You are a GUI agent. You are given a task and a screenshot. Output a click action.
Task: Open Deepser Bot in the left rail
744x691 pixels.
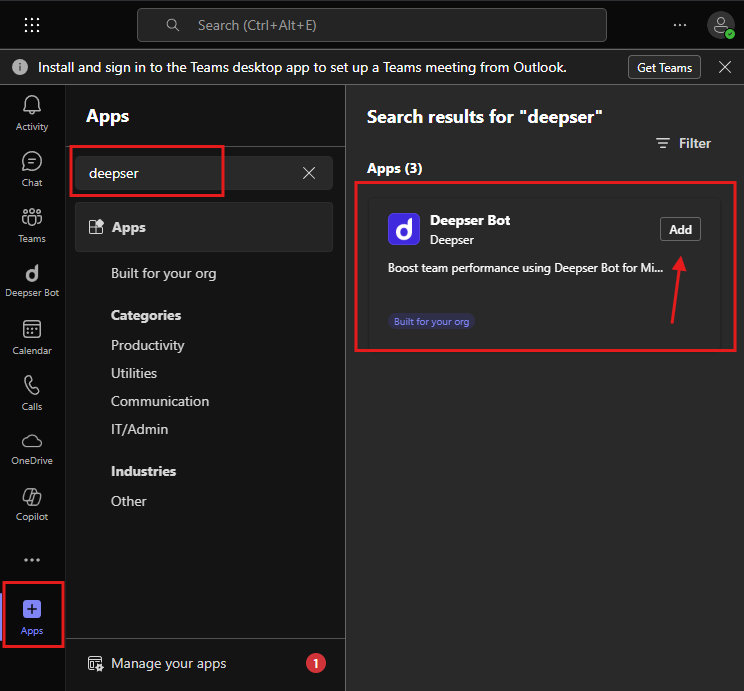32,280
